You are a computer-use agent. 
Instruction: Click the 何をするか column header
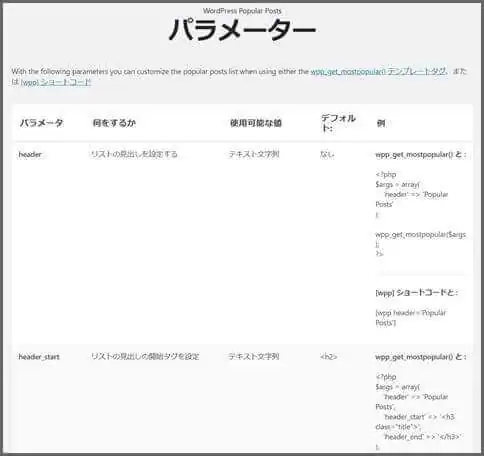(114, 123)
